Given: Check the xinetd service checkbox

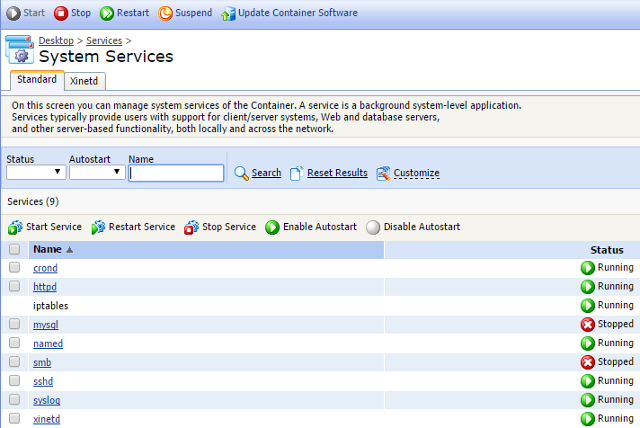Looking at the screenshot, I should [x=14, y=418].
